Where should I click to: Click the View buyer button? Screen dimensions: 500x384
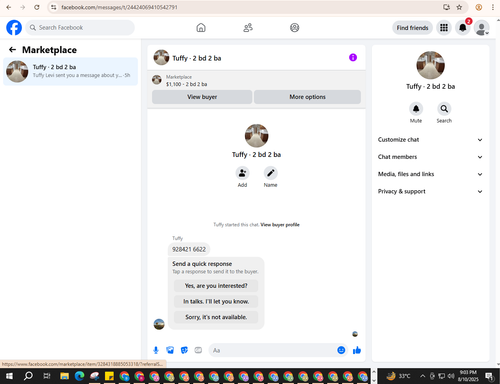(x=202, y=97)
